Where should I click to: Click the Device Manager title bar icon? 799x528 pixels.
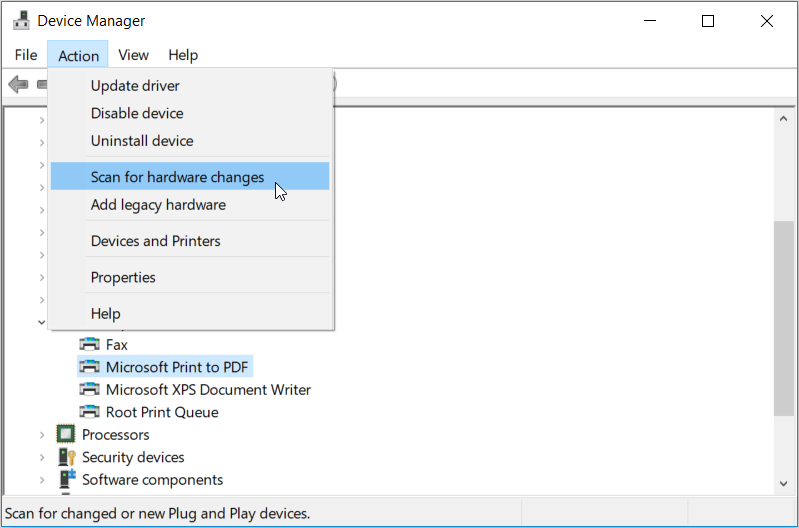click(x=21, y=20)
